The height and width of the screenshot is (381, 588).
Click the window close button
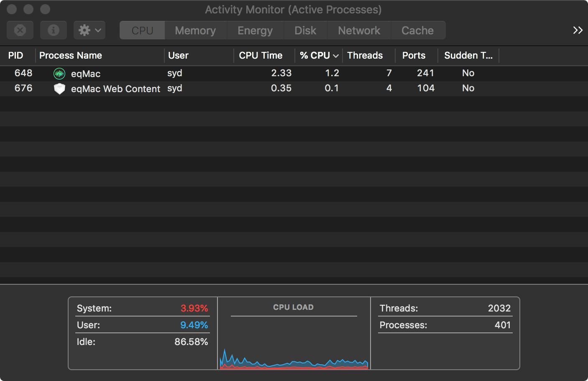click(x=12, y=9)
